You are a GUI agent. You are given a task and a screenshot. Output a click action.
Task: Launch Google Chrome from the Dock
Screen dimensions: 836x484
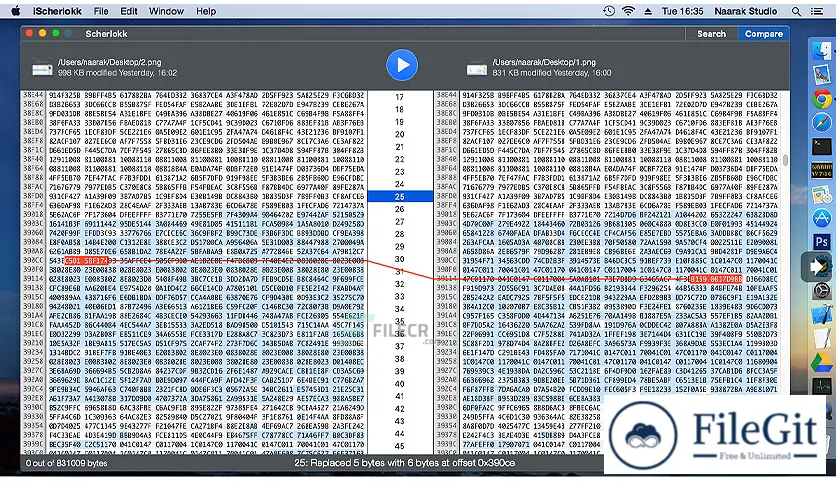822,99
